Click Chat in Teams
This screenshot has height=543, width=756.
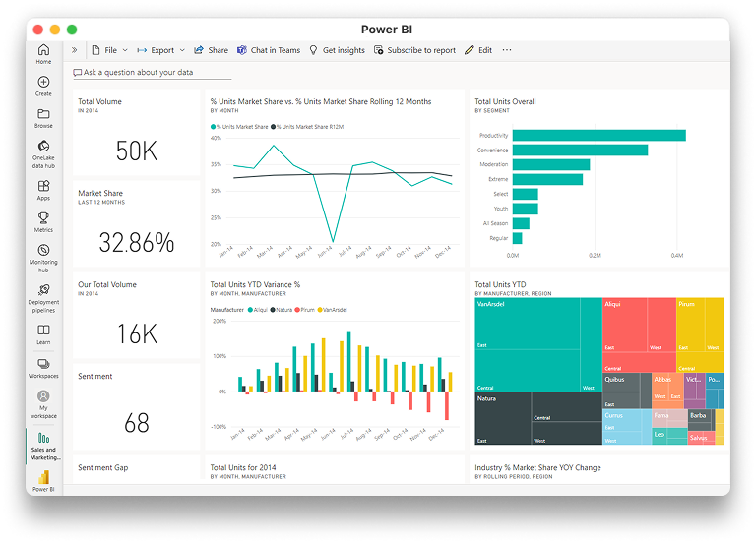pyautogui.click(x=269, y=50)
